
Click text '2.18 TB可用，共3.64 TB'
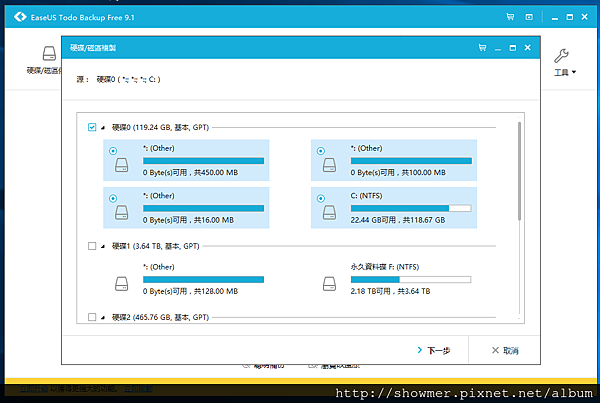tap(390, 291)
